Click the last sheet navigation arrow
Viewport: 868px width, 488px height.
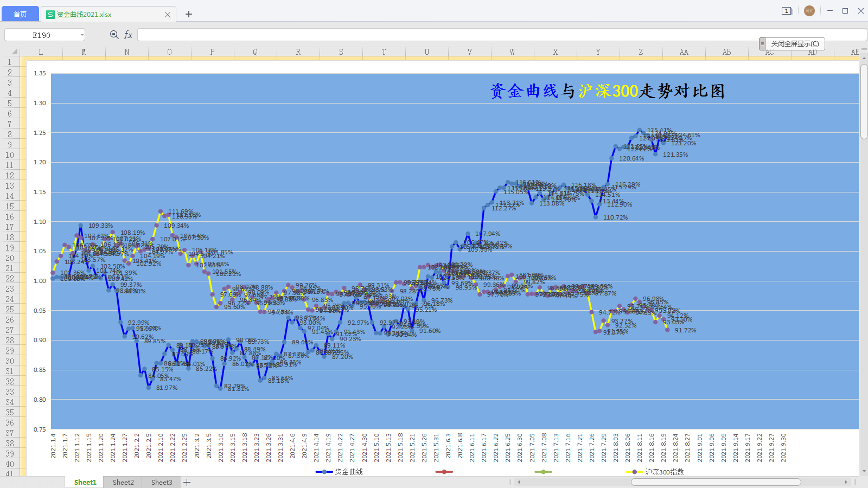53,482
